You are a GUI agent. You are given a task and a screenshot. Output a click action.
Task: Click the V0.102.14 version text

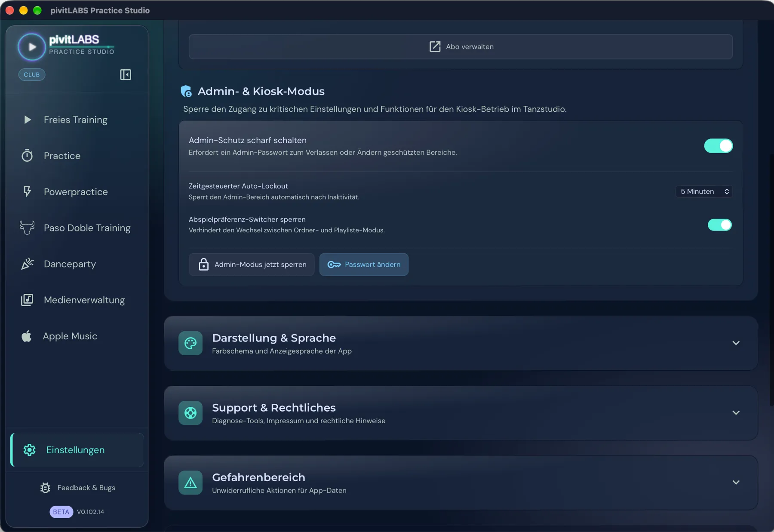coord(90,512)
